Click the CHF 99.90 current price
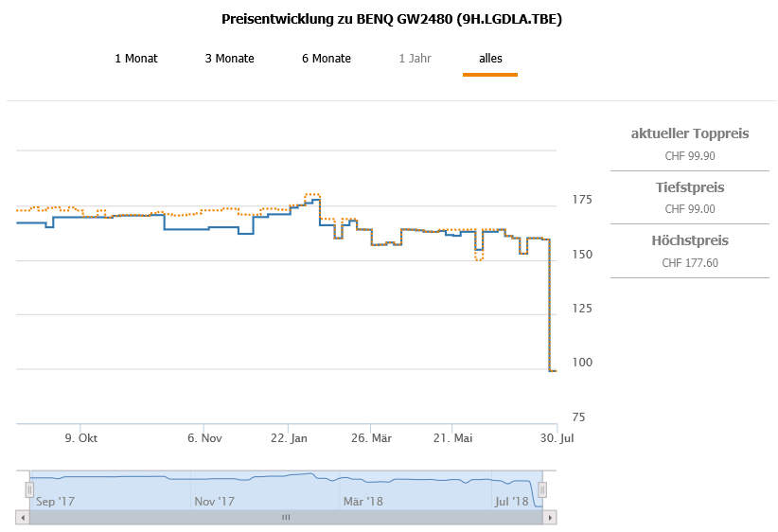 click(x=690, y=156)
